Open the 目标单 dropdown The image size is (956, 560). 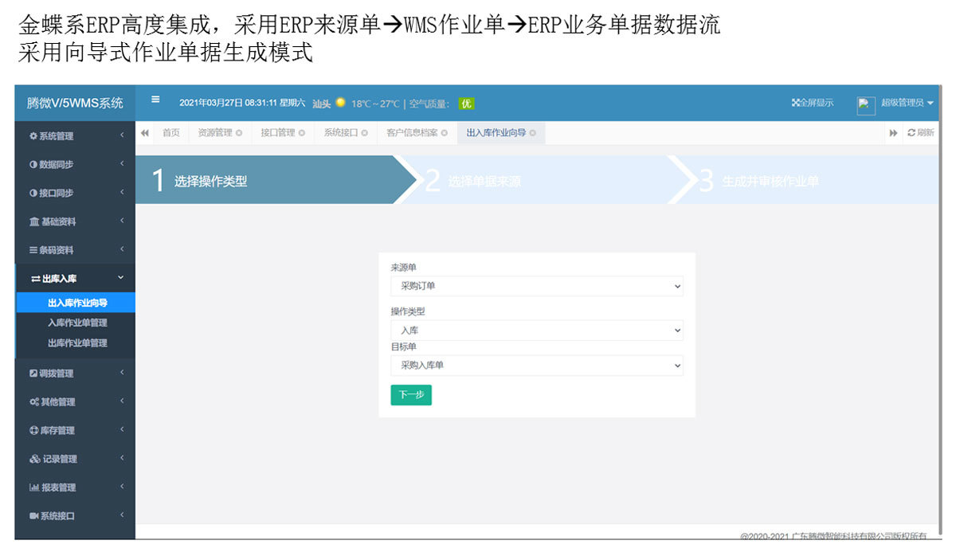[536, 366]
